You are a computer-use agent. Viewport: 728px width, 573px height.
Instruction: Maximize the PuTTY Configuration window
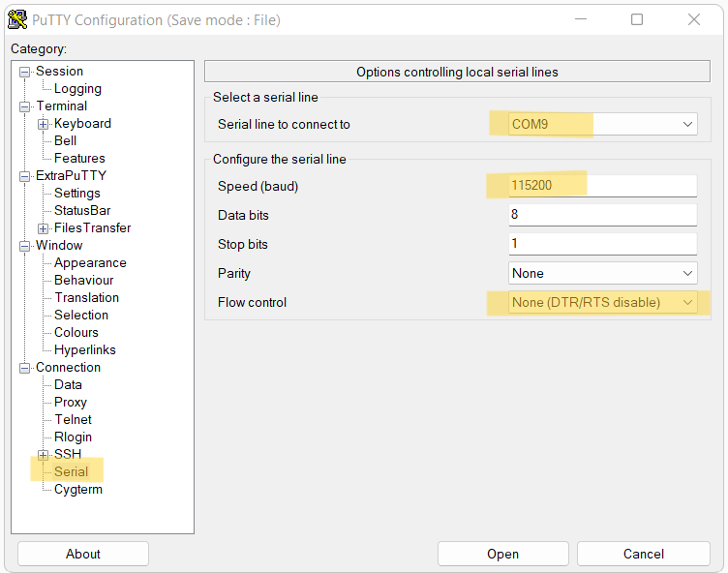point(637,19)
